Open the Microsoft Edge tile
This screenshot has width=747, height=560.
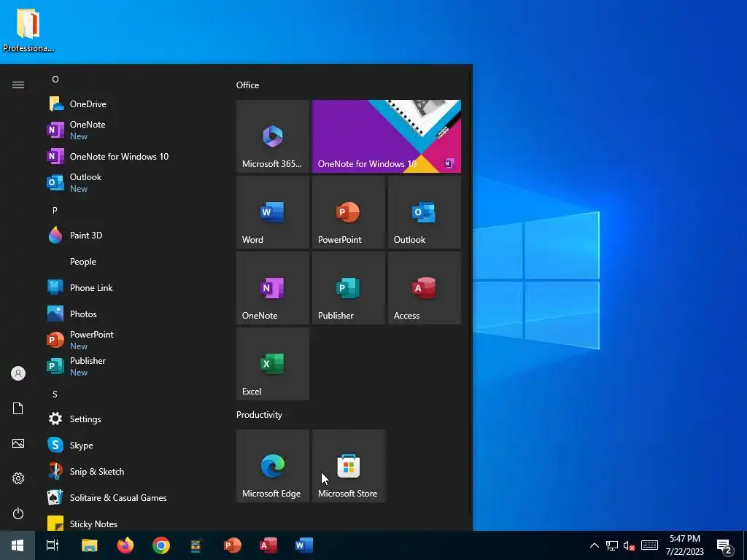273,466
